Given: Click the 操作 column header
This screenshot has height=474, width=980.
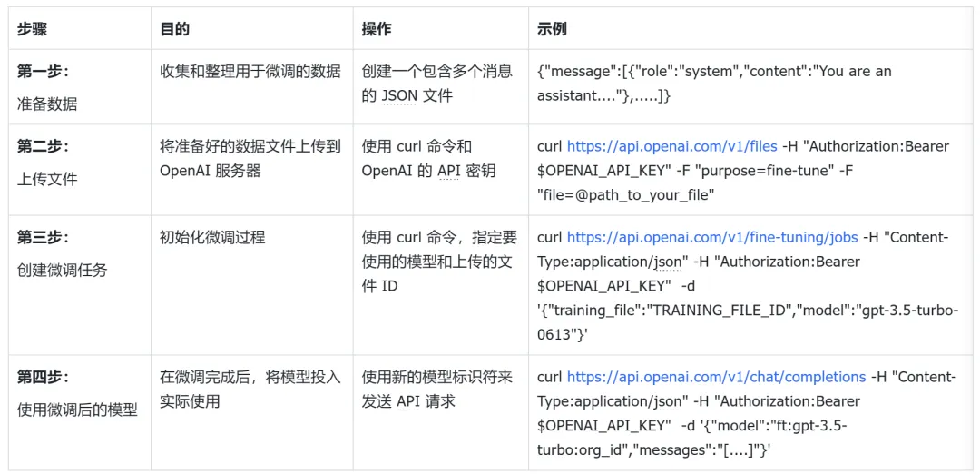Looking at the screenshot, I should (x=377, y=29).
